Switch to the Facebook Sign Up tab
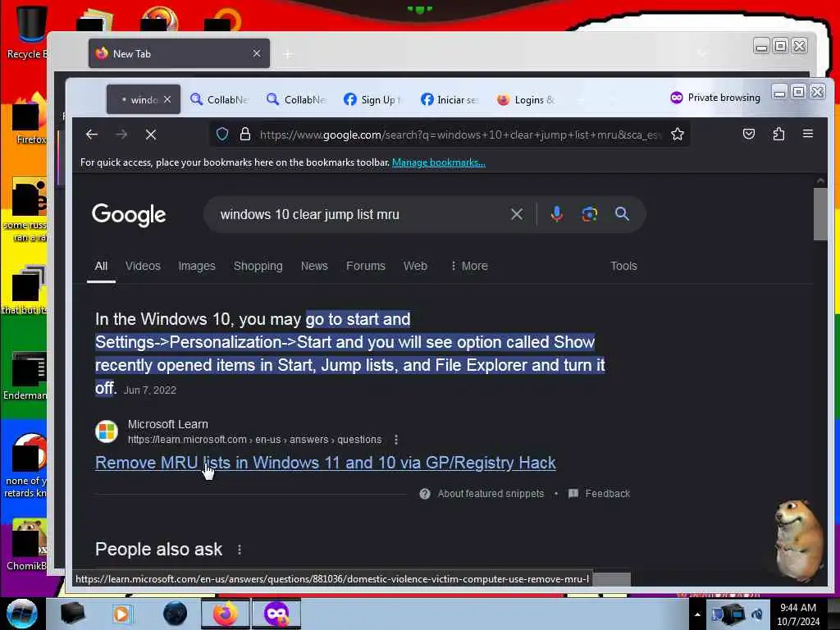The width and height of the screenshot is (840, 630). [374, 99]
